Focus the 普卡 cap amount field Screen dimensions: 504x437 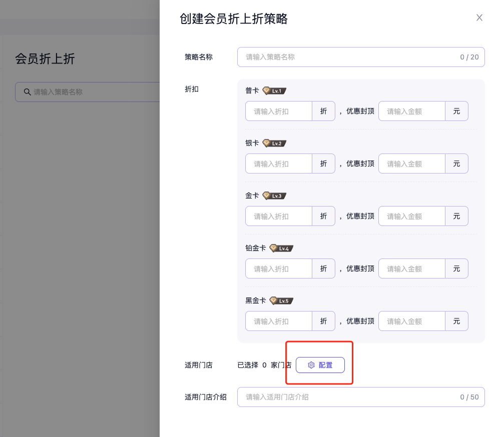coord(411,111)
